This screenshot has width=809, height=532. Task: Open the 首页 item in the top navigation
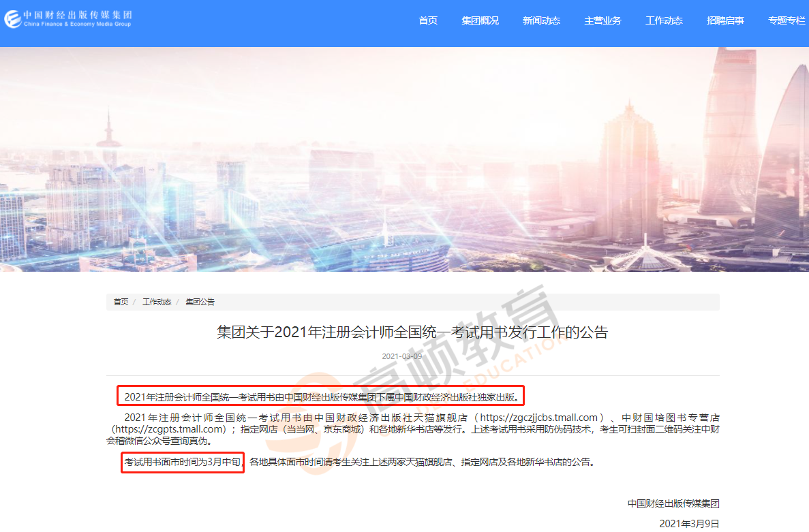(x=428, y=20)
